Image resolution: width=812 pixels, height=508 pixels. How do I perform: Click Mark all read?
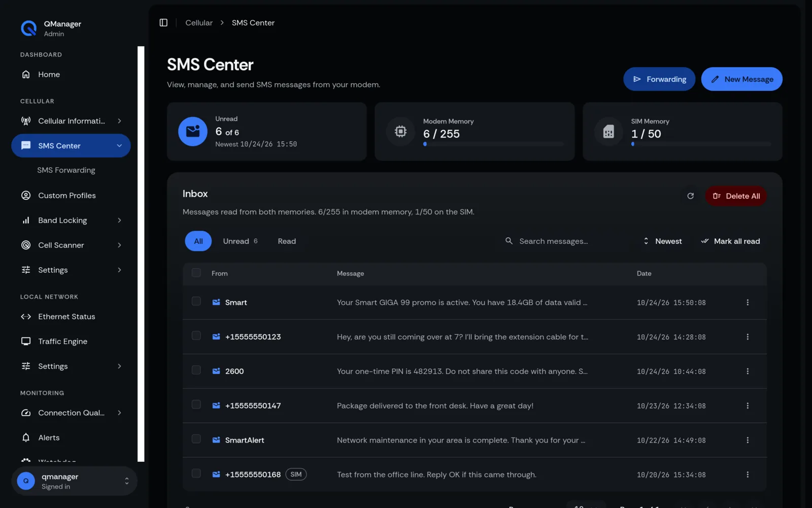click(730, 241)
